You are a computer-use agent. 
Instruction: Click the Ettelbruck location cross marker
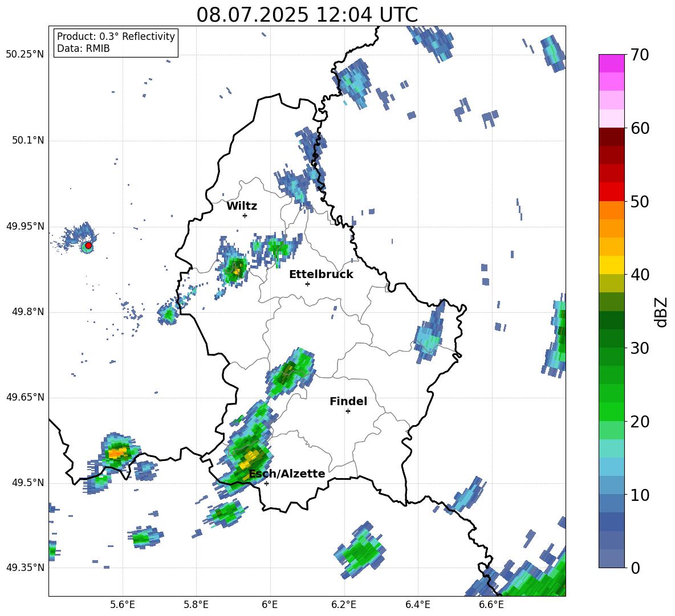point(307,284)
